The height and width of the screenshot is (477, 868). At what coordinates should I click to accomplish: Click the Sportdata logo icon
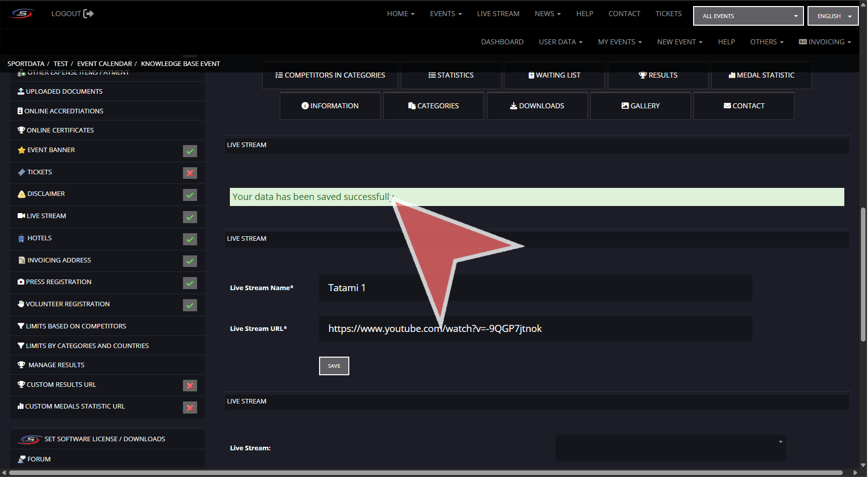tap(22, 14)
